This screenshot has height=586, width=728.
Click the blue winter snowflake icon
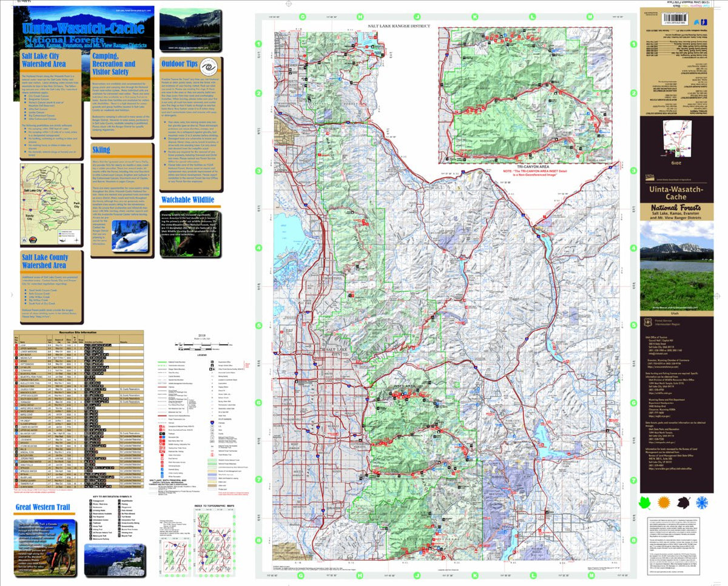pos(701,502)
